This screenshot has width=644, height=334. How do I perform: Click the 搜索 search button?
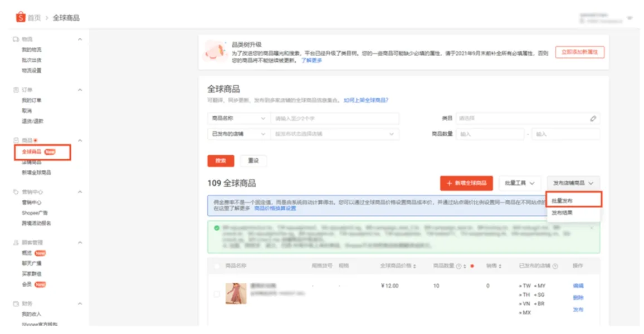point(221,160)
